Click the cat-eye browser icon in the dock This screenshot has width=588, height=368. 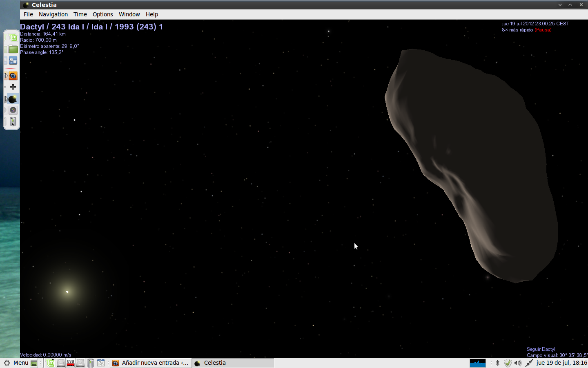[x=13, y=76]
